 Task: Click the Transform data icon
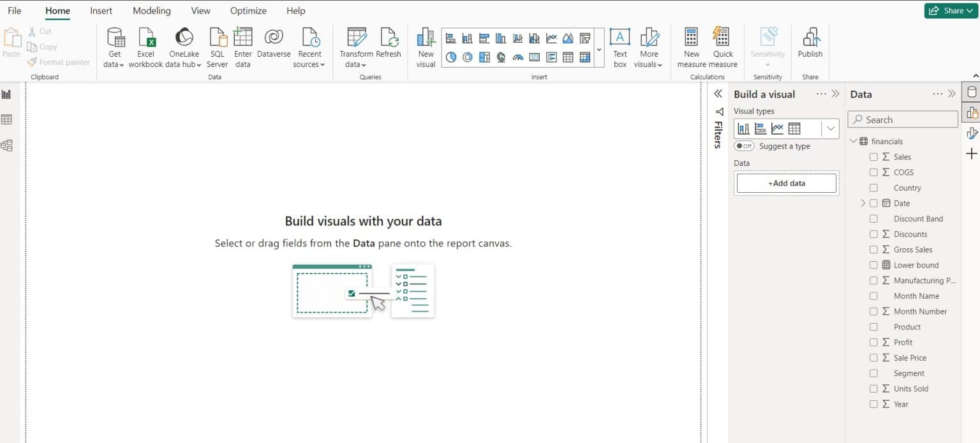pos(356,37)
